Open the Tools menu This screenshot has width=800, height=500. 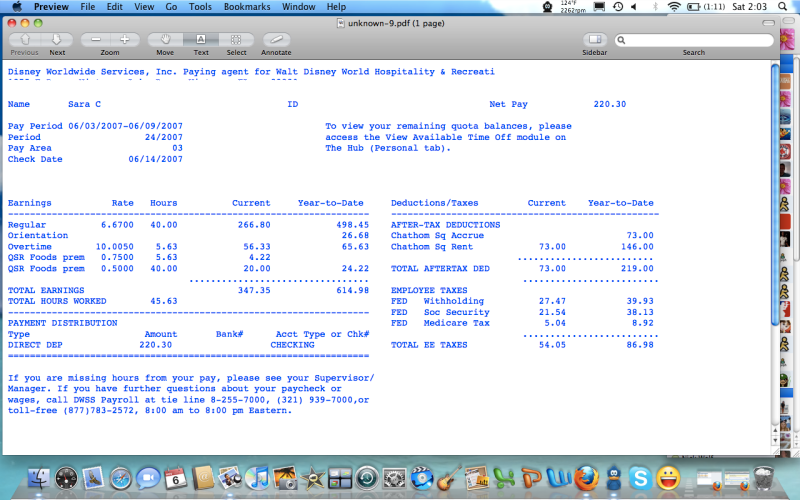click(200, 7)
